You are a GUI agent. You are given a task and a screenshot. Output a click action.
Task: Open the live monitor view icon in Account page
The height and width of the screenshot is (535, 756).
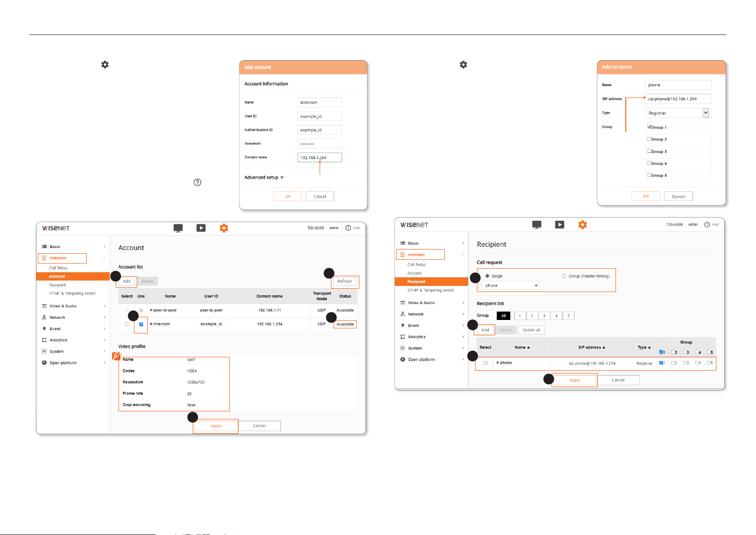coord(178,228)
